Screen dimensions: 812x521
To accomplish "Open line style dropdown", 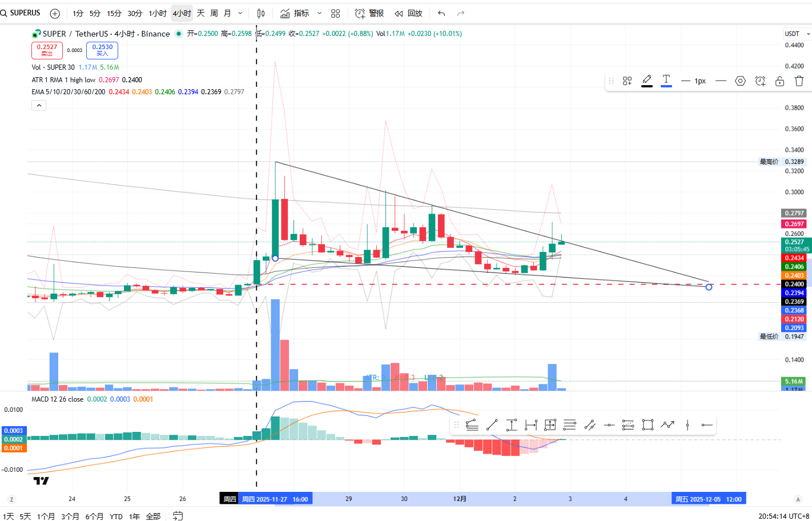I will 721,81.
